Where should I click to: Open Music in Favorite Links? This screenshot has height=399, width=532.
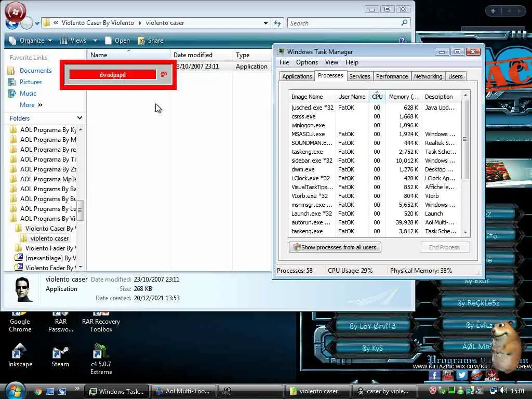click(x=28, y=94)
